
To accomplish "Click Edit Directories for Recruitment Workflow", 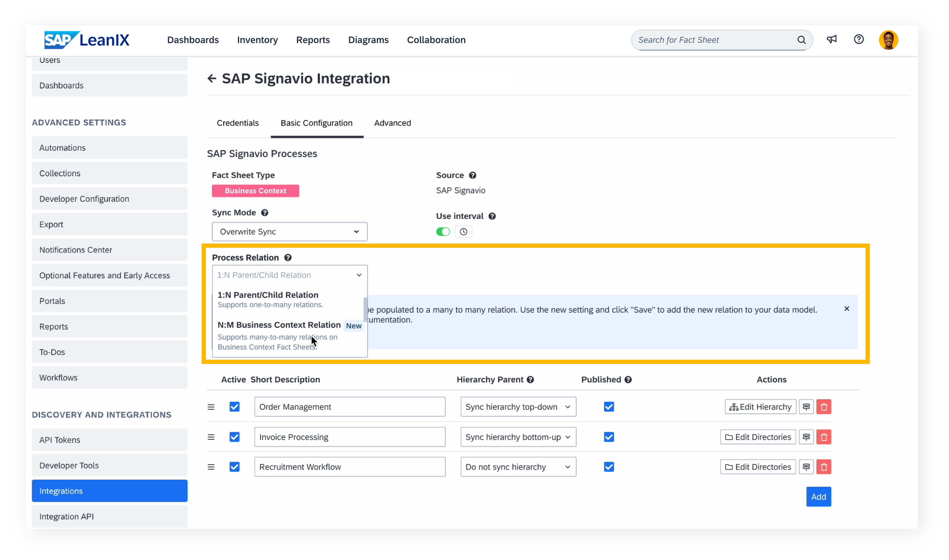I will click(758, 467).
